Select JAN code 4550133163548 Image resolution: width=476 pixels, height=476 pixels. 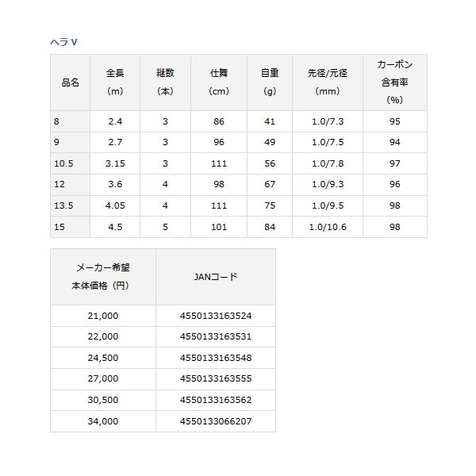point(216,358)
